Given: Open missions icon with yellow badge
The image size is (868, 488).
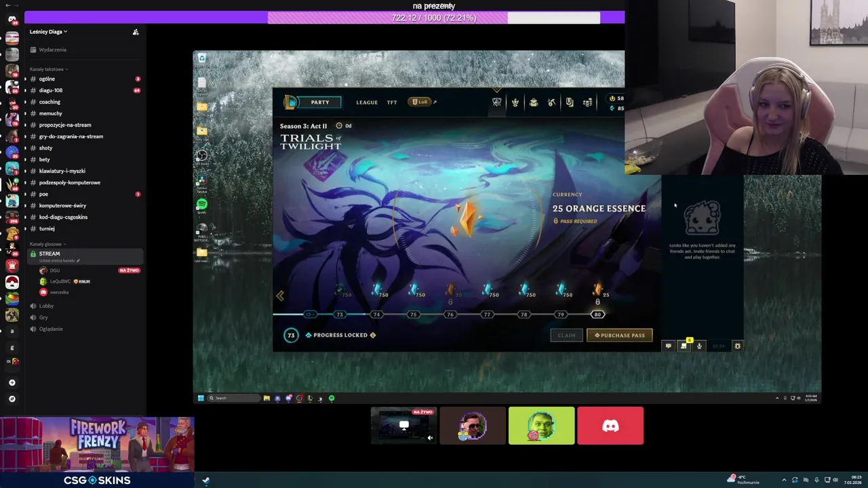Looking at the screenshot, I should [684, 346].
